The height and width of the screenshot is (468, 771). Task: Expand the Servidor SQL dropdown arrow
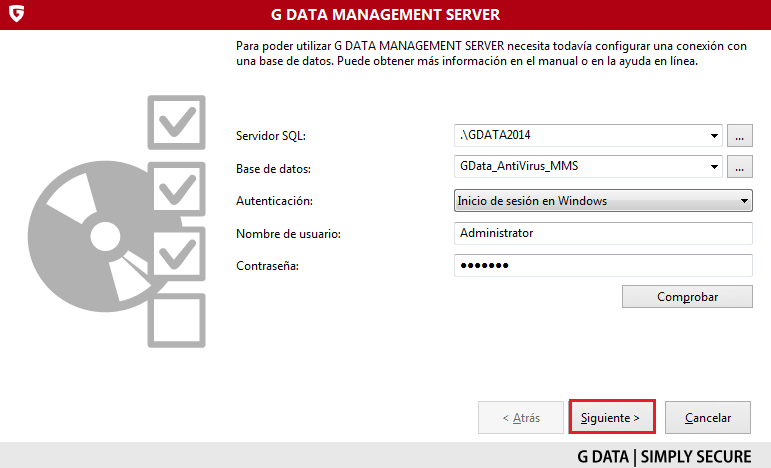point(714,135)
